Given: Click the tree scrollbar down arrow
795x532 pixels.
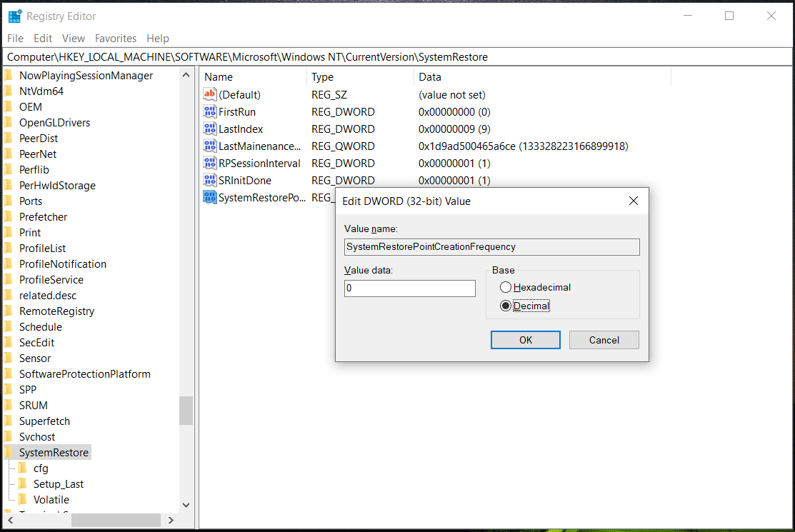Looking at the screenshot, I should point(186,505).
